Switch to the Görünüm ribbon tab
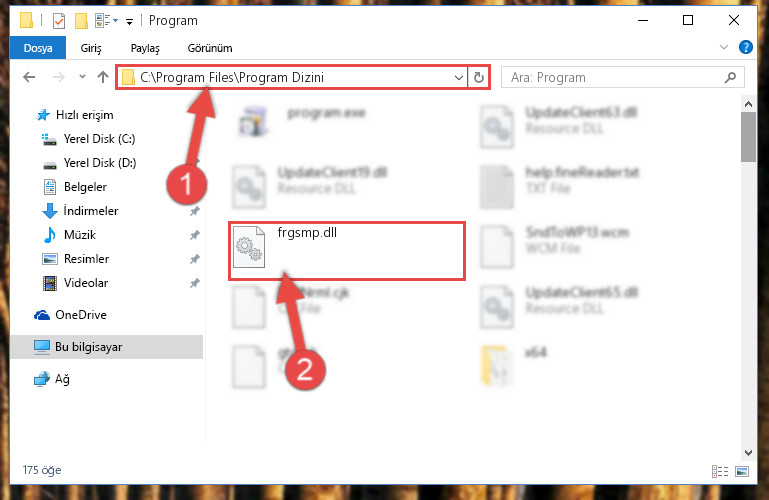The height and width of the screenshot is (500, 769). coord(210,48)
